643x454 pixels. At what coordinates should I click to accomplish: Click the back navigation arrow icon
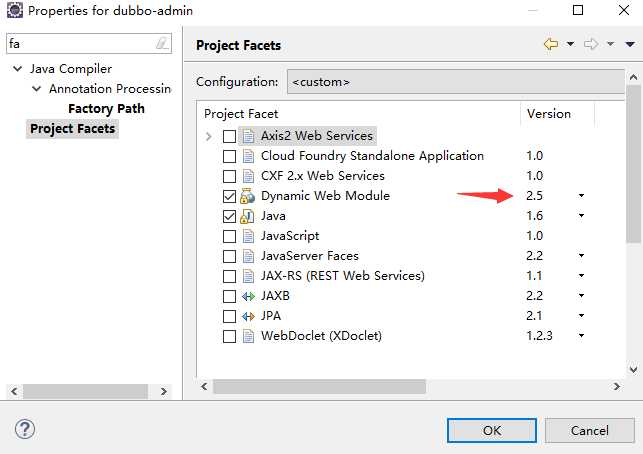point(551,44)
